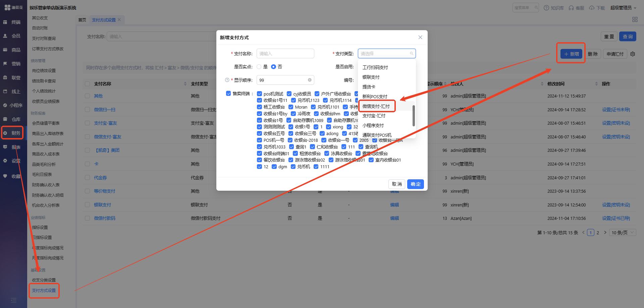The image size is (644, 308).
Task: Click the 客服 headset icon
Action: (571, 8)
